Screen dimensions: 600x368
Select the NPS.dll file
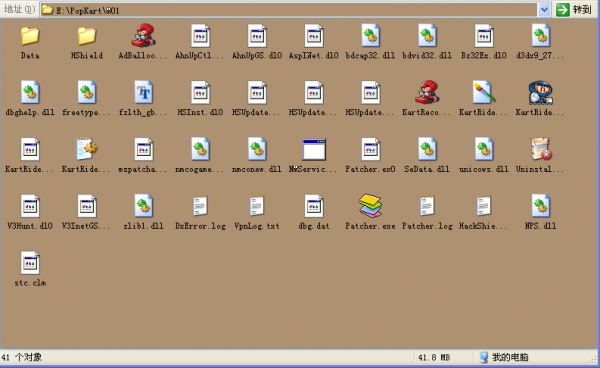(540, 206)
